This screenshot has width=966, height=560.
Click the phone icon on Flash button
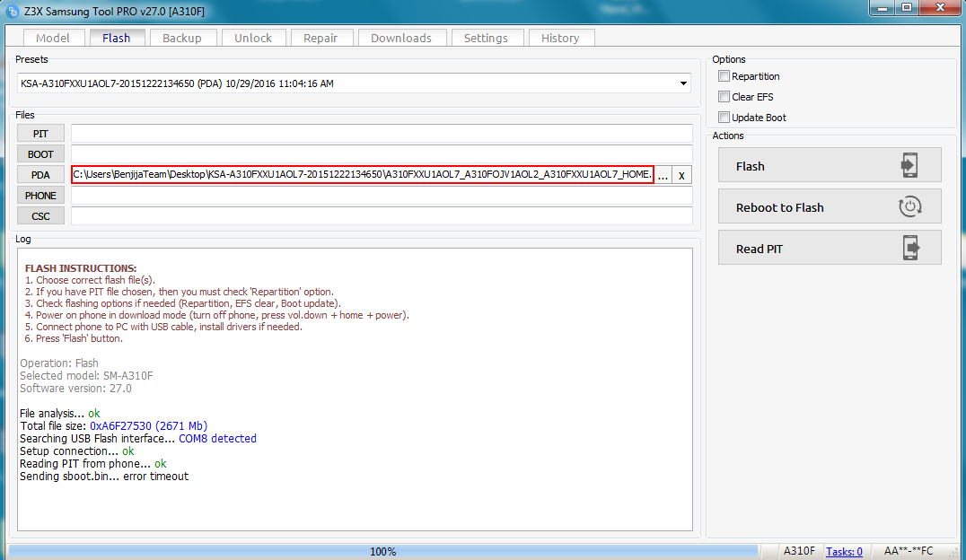pyautogui.click(x=909, y=165)
